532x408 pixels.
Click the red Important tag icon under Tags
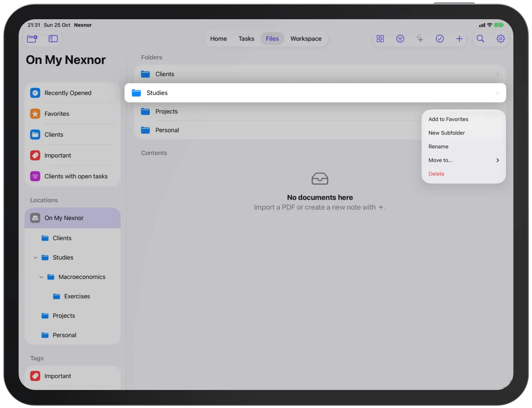[x=35, y=376]
